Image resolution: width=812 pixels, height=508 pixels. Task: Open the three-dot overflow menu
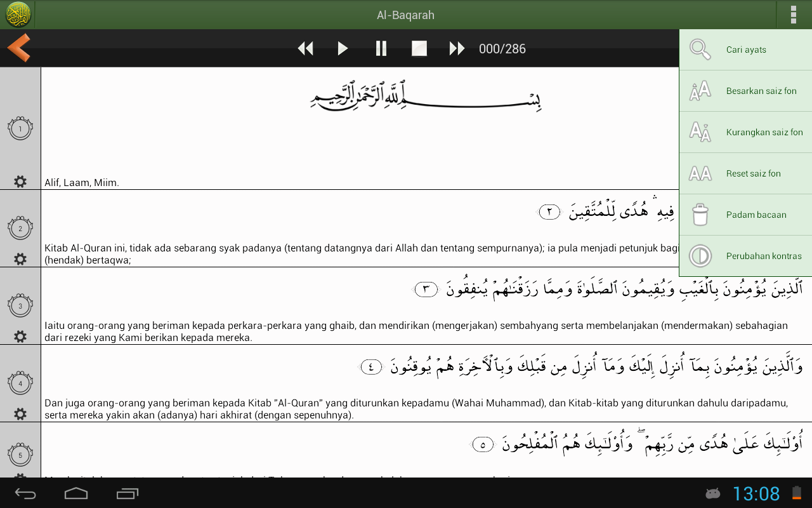(794, 15)
